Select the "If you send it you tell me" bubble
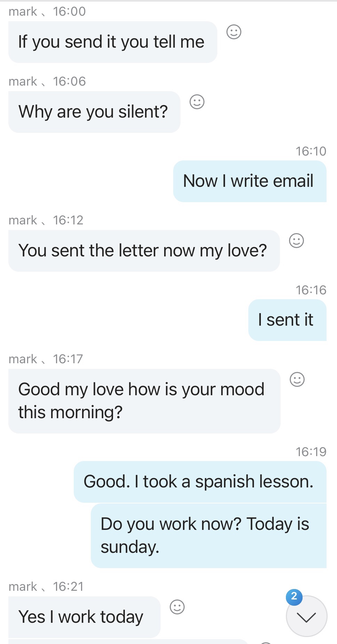This screenshot has width=337, height=644. [112, 42]
